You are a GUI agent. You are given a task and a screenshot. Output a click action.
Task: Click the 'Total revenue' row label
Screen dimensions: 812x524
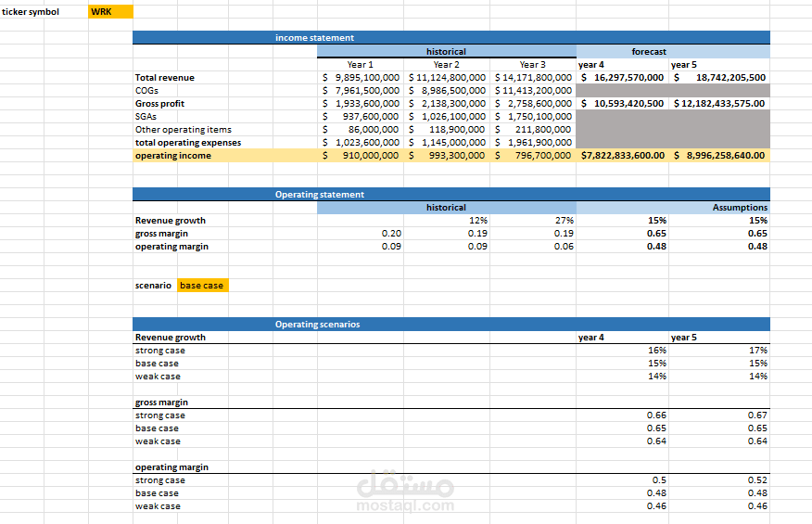(165, 77)
